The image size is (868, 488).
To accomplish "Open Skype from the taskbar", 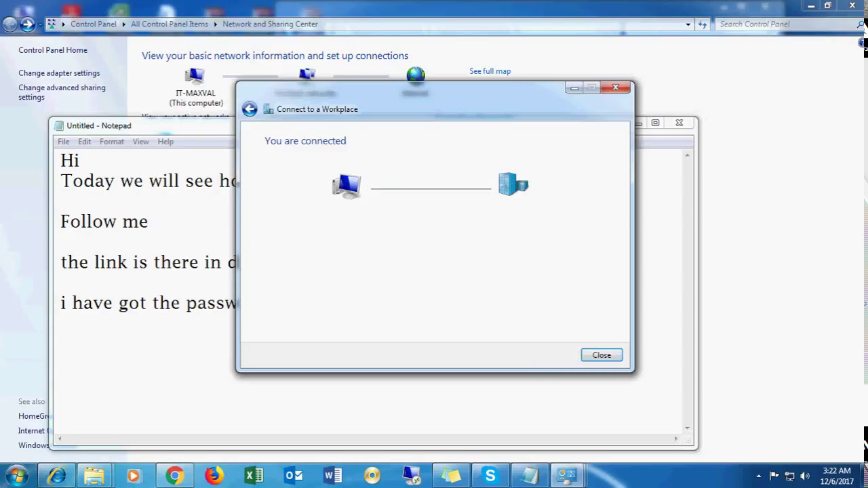I will click(x=490, y=476).
